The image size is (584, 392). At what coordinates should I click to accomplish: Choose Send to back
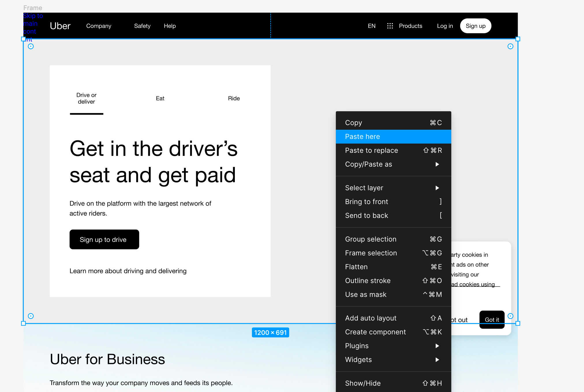coord(394,216)
